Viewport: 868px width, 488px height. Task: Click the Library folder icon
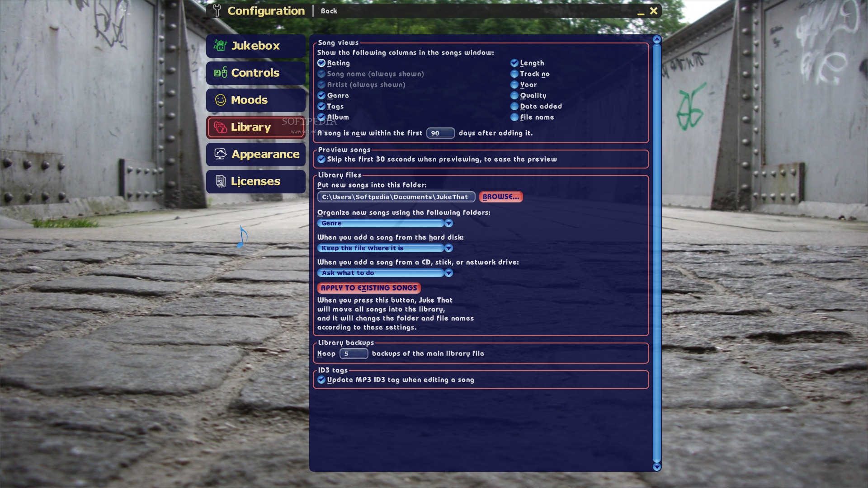220,127
